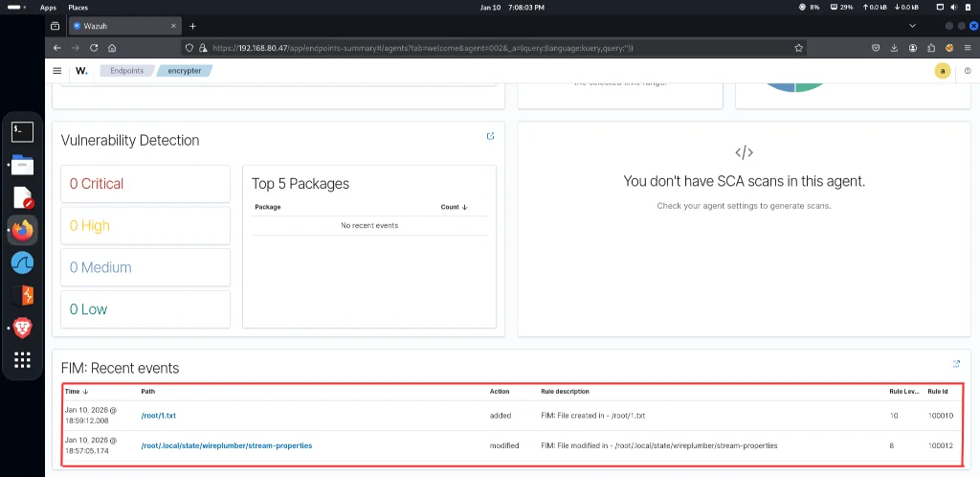Open the Apps menu in top panel
This screenshot has width=980, height=477.
(x=48, y=8)
